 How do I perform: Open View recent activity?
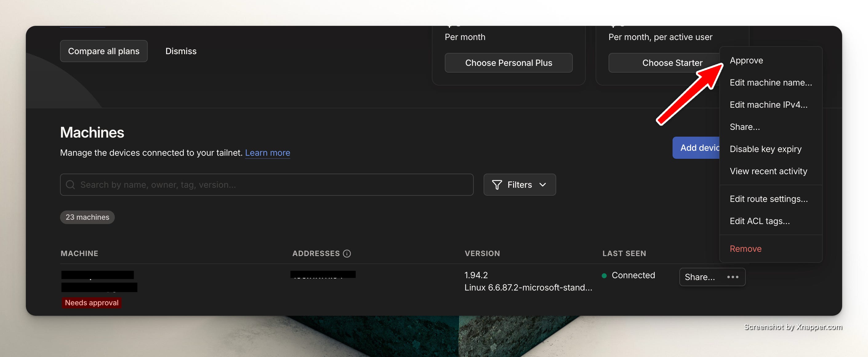click(768, 171)
